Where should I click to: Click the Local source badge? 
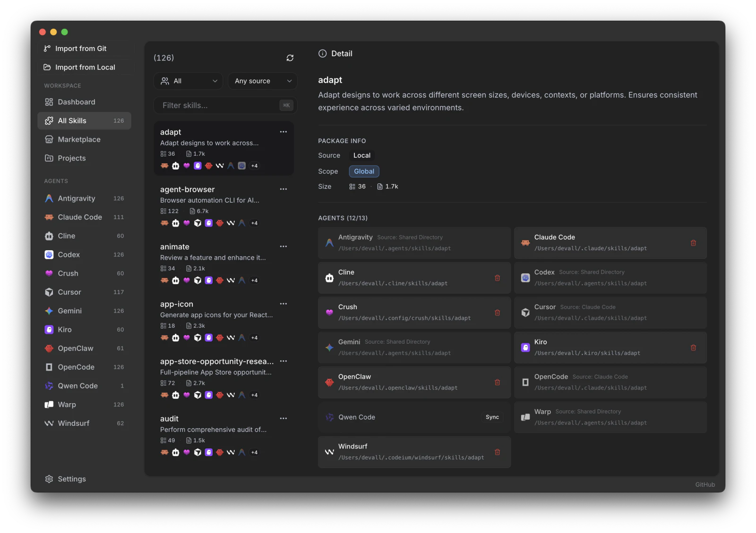362,155
